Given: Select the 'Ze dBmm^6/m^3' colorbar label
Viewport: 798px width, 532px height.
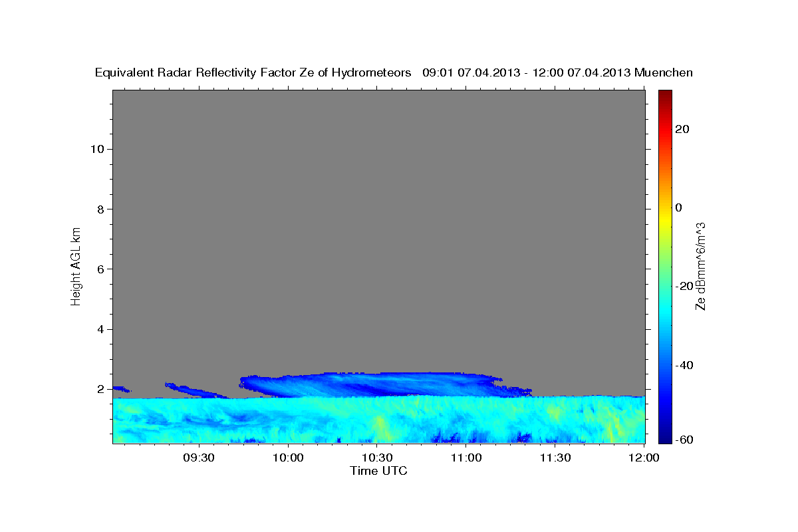Looking at the screenshot, I should [700, 266].
